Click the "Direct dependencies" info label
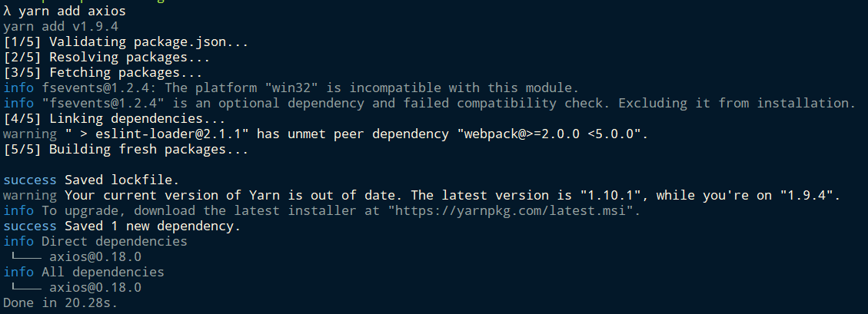 pos(114,242)
